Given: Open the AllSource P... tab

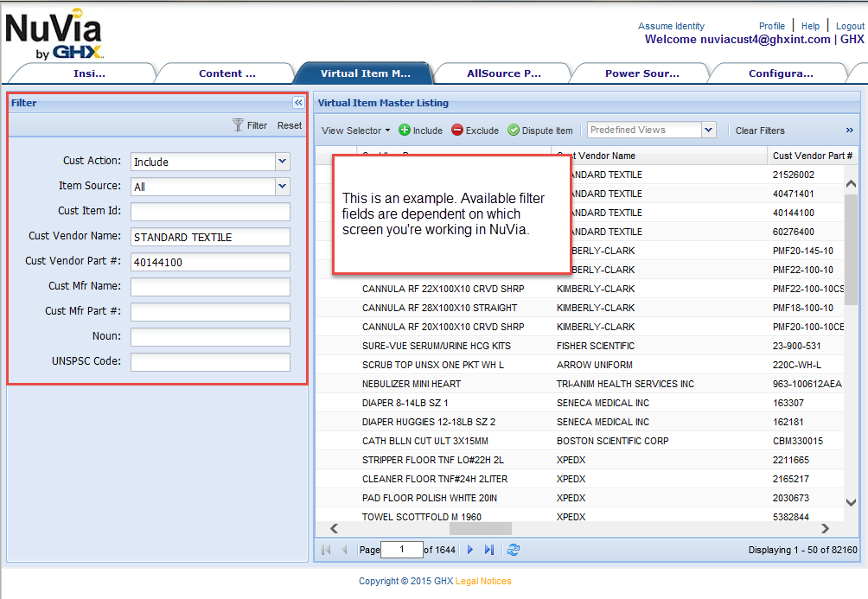Looking at the screenshot, I should pos(504,73).
